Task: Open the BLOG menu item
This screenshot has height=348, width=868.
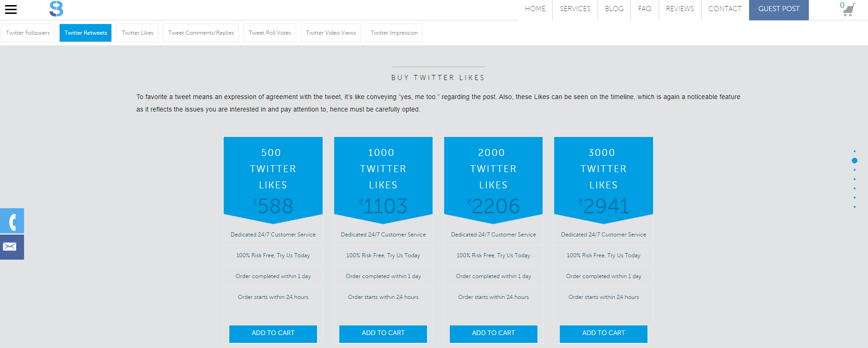Action: click(614, 9)
